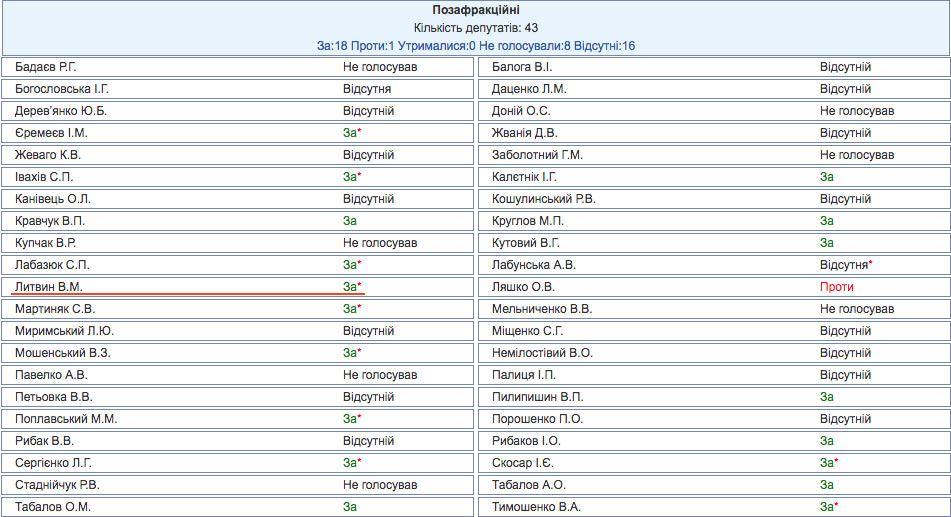Viewport: 951px width, 517px height.
Task: Click the Позафракційні group heading
Action: pos(476,10)
